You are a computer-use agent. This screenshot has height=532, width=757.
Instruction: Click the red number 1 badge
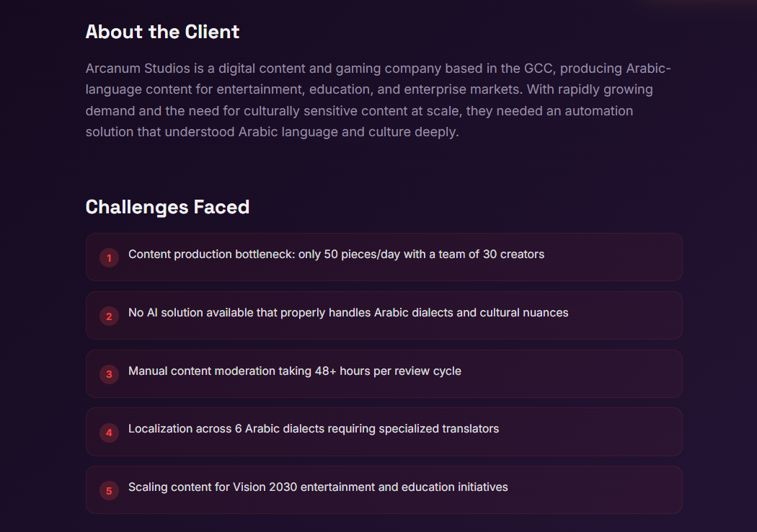pyautogui.click(x=109, y=257)
